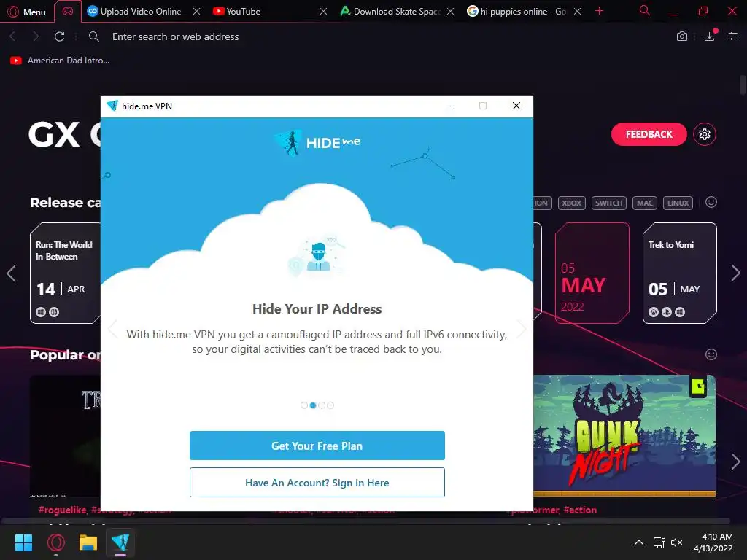Image resolution: width=747 pixels, height=560 pixels.
Task: Click Get Your Free Plan button
Action: pos(317,446)
